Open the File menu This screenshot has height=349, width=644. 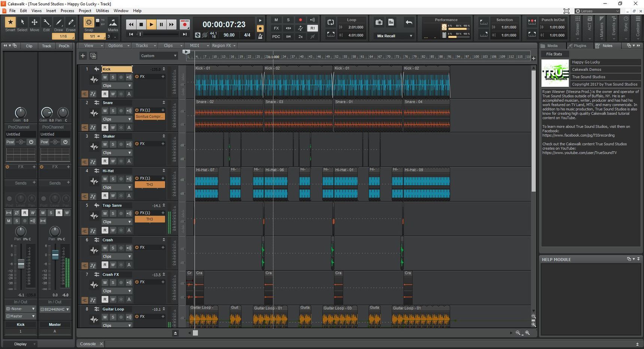click(12, 10)
